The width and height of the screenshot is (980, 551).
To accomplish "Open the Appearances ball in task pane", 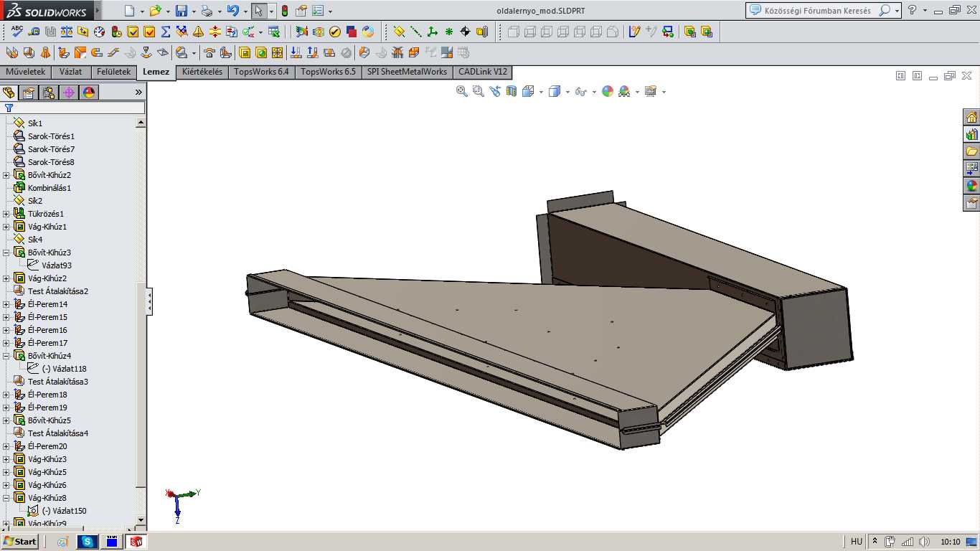I will [x=971, y=186].
